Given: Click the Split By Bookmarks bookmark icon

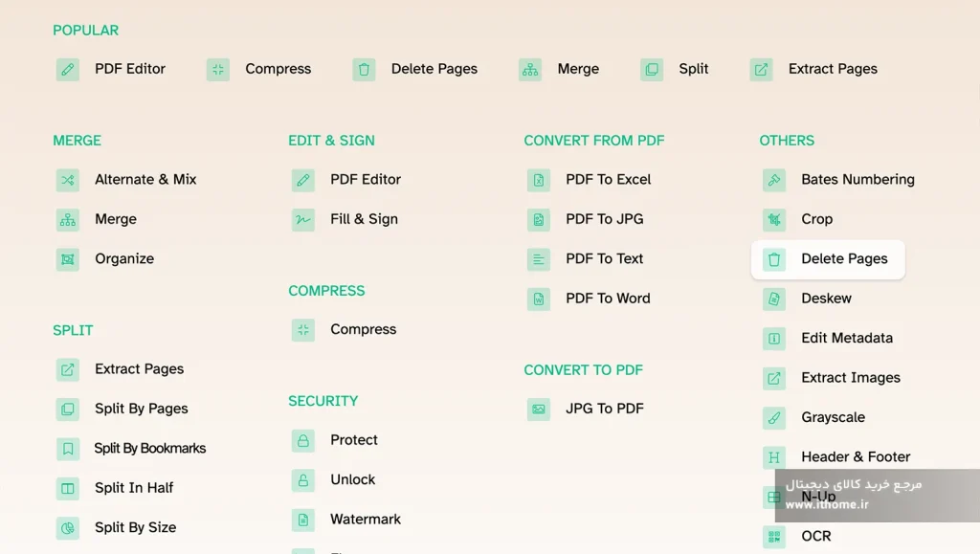Looking at the screenshot, I should coord(68,449).
